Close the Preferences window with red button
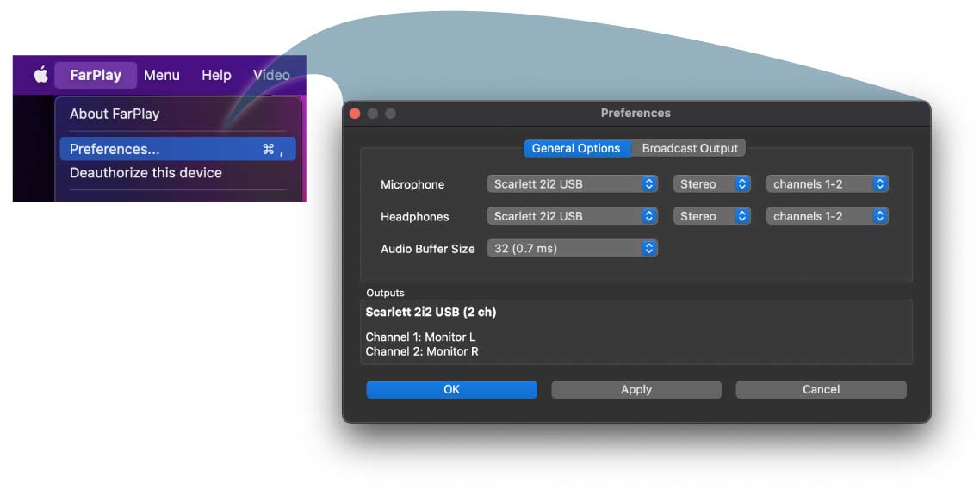This screenshot has height=489, width=980. (354, 114)
